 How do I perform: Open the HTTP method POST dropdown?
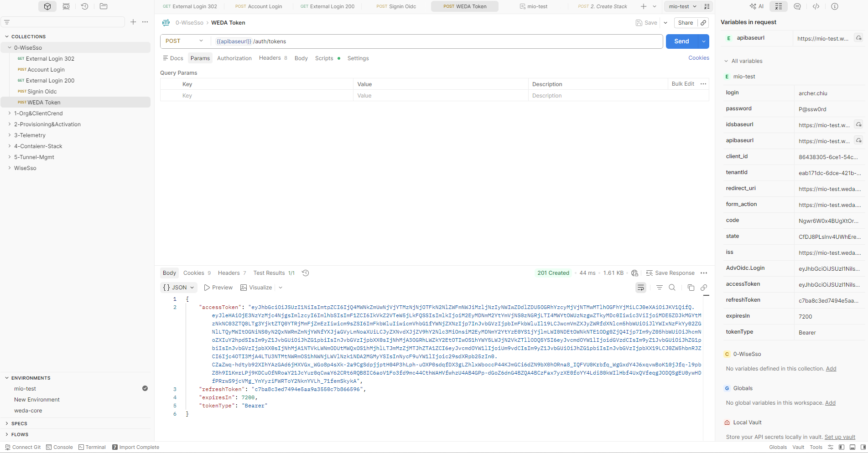184,41
